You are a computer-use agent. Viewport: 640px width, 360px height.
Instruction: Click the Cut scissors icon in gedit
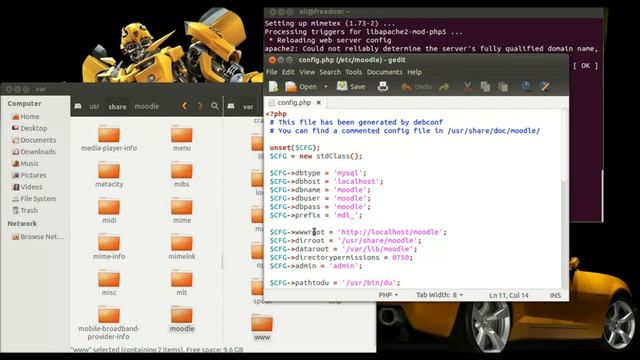(x=467, y=87)
